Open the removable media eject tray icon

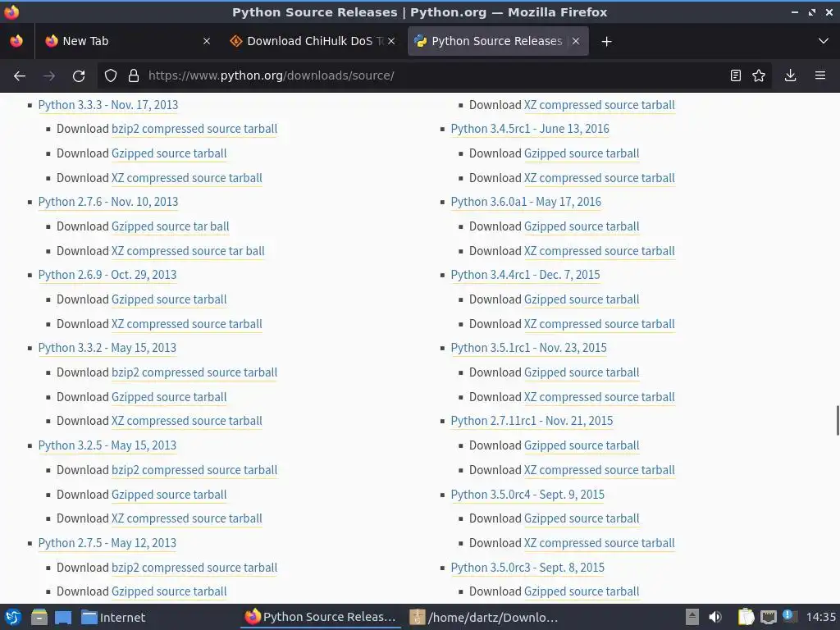click(692, 617)
